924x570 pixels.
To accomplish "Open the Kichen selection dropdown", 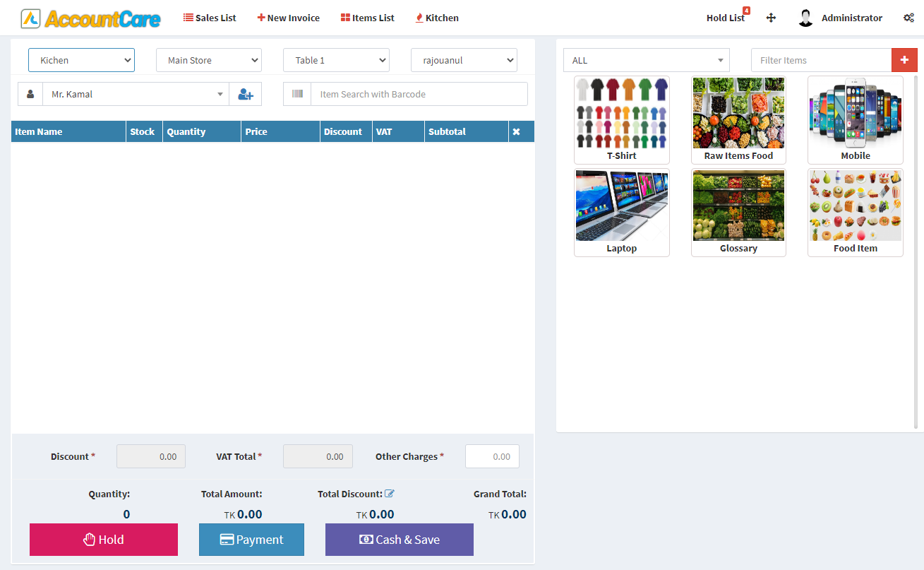I will 81,60.
